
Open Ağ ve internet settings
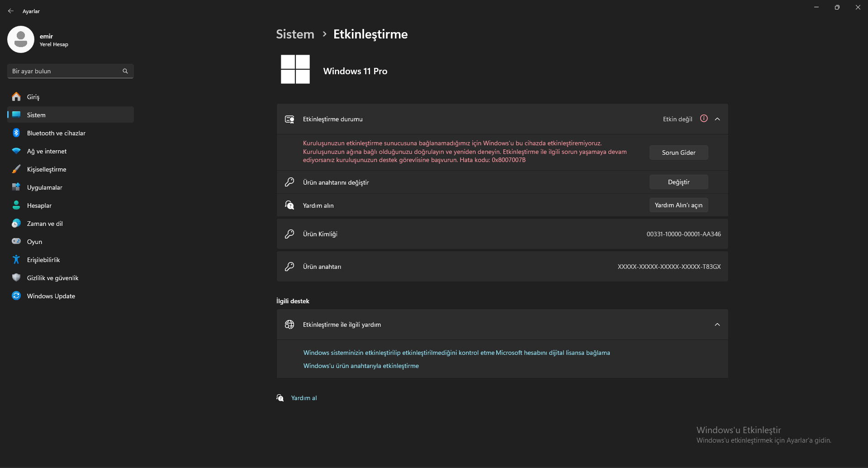point(47,151)
